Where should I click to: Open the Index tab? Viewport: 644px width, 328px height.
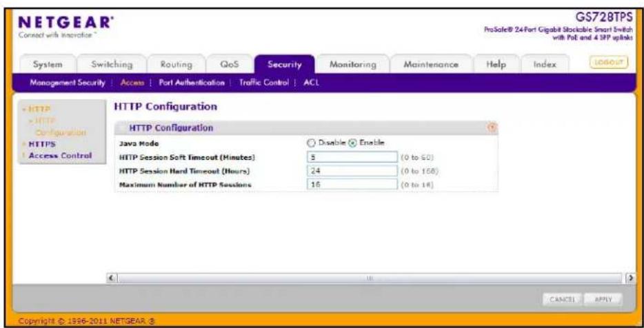545,65
